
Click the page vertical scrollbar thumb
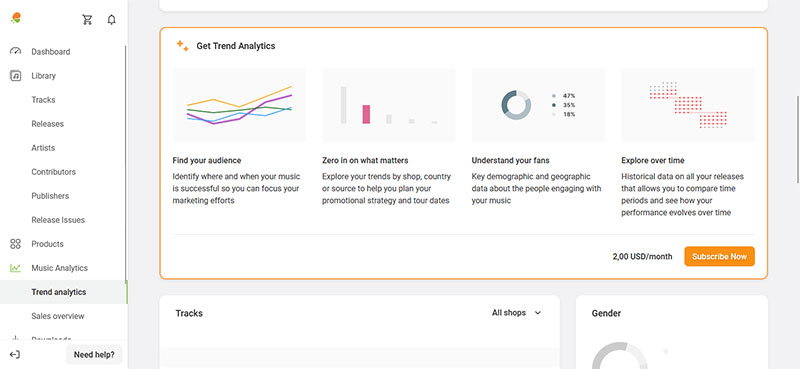coord(797,139)
